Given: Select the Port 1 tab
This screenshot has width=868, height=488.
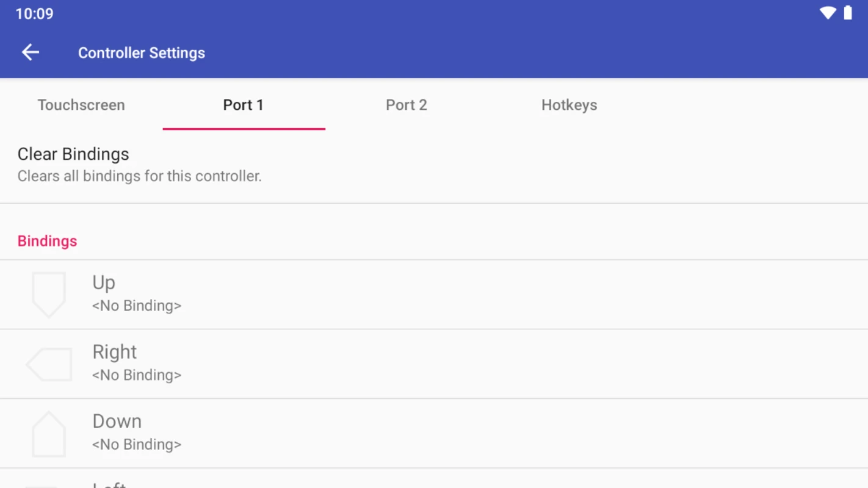Looking at the screenshot, I should tap(244, 105).
